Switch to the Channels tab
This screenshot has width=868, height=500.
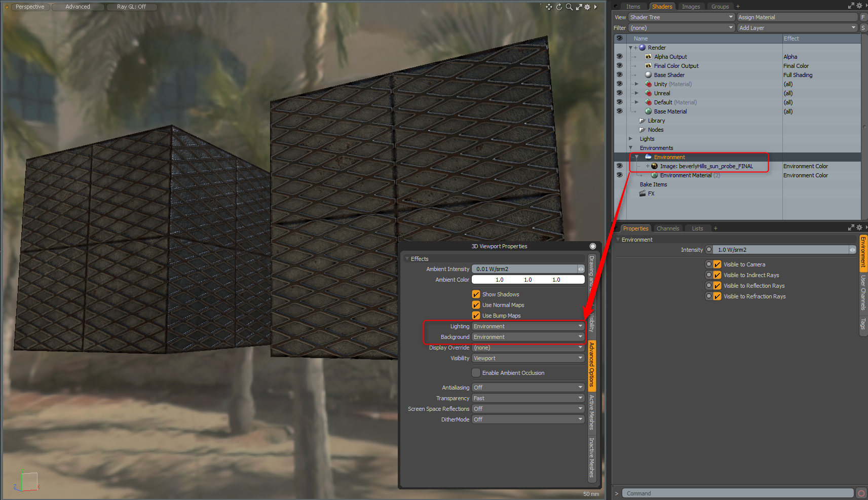(x=667, y=228)
